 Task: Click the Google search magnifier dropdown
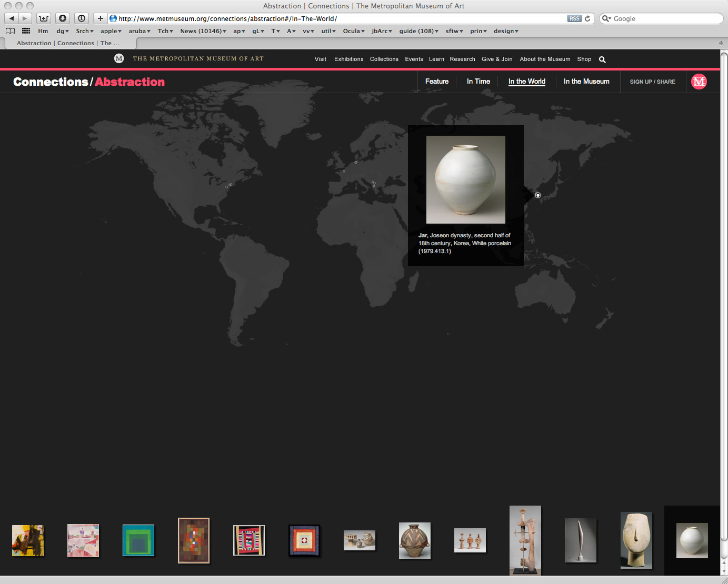(606, 18)
